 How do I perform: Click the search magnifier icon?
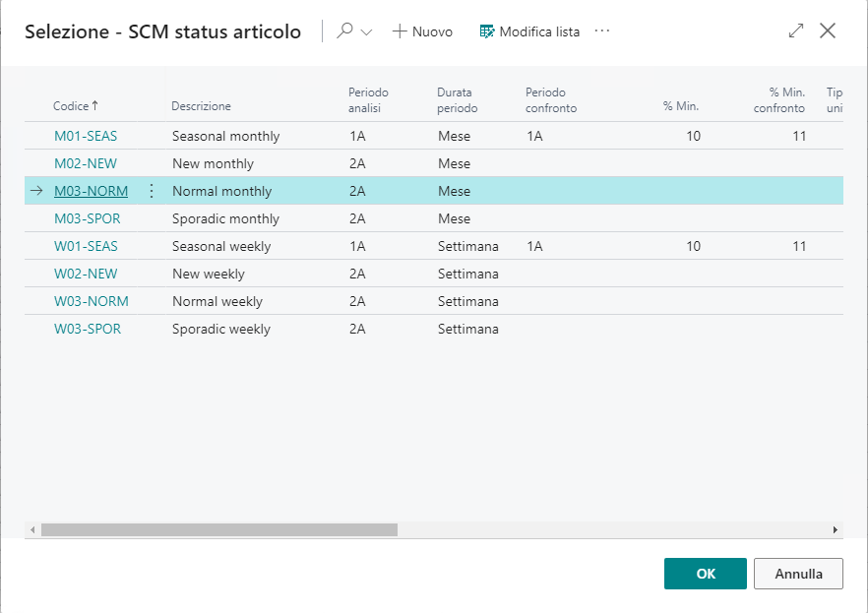tap(344, 31)
